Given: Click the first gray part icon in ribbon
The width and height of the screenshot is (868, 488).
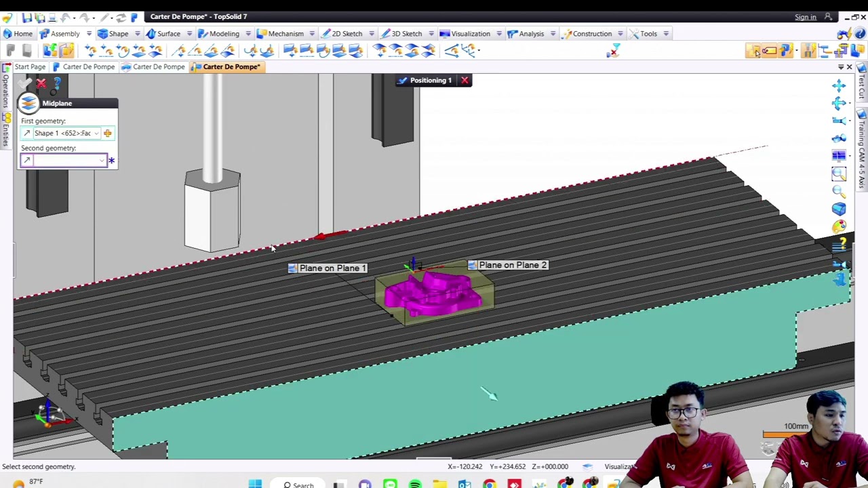Looking at the screenshot, I should pyautogui.click(x=11, y=51).
